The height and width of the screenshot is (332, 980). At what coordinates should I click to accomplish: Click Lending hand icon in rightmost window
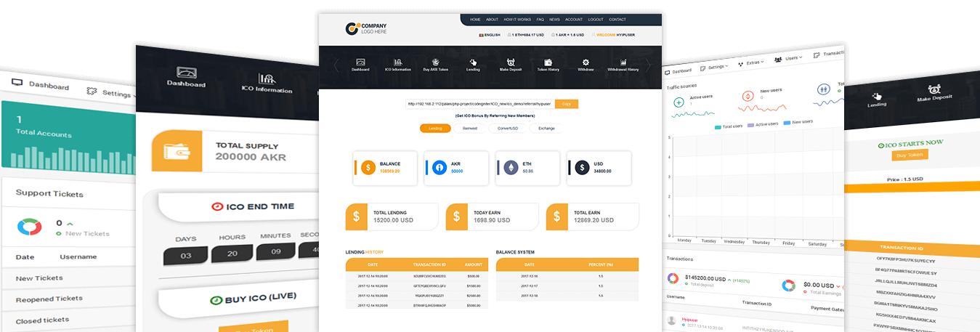(877, 97)
